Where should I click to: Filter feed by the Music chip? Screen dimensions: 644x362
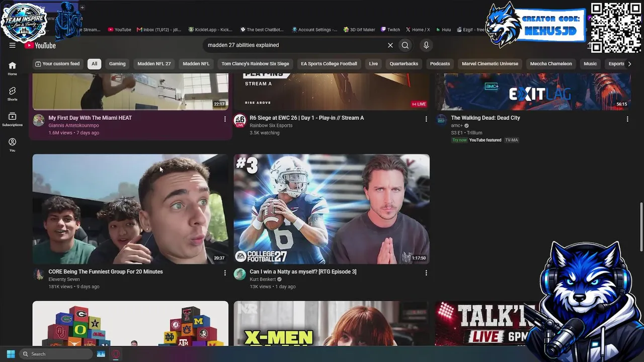(590, 64)
